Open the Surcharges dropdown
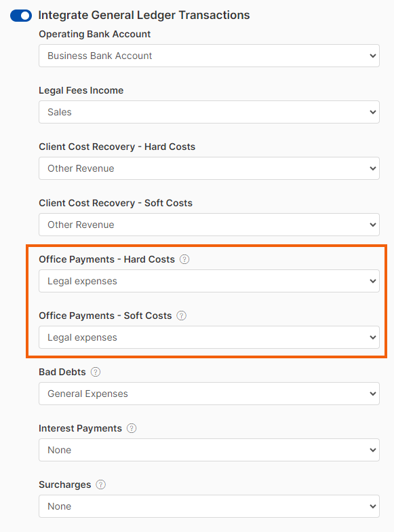This screenshot has width=394, height=532. point(209,506)
